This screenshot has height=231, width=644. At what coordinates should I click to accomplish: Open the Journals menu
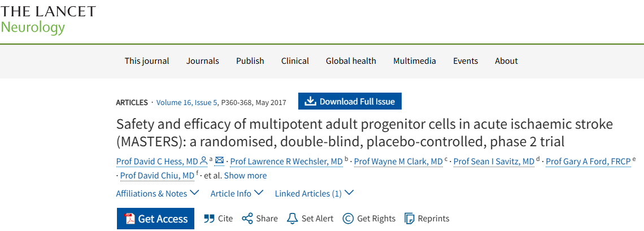203,61
